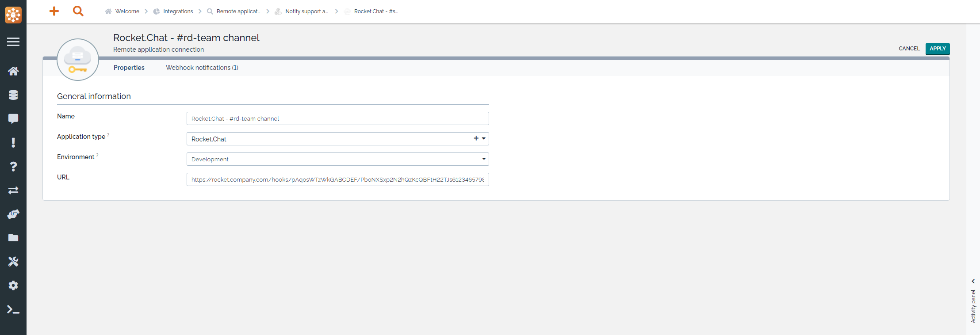The height and width of the screenshot is (335, 980).
Task: Open the terminal prompt icon in sidebar
Action: (13, 309)
